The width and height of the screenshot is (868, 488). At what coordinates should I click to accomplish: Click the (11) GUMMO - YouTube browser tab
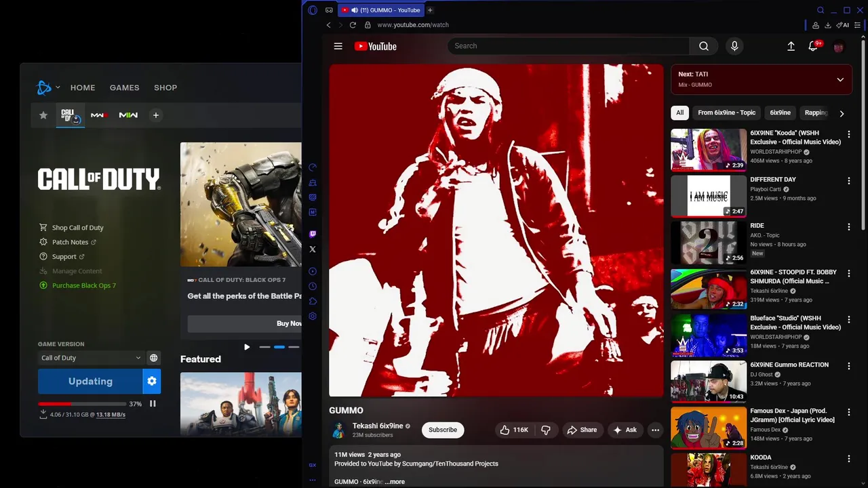(380, 10)
